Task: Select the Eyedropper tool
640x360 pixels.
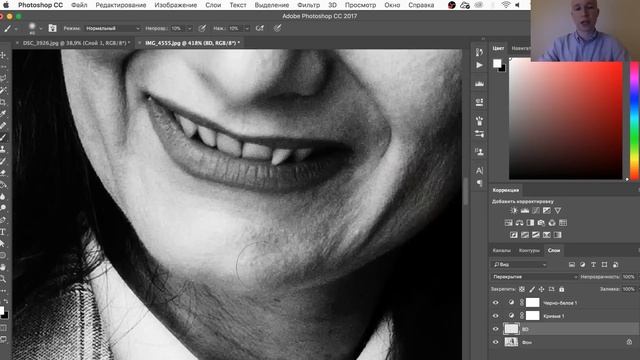Action: pos(3,113)
